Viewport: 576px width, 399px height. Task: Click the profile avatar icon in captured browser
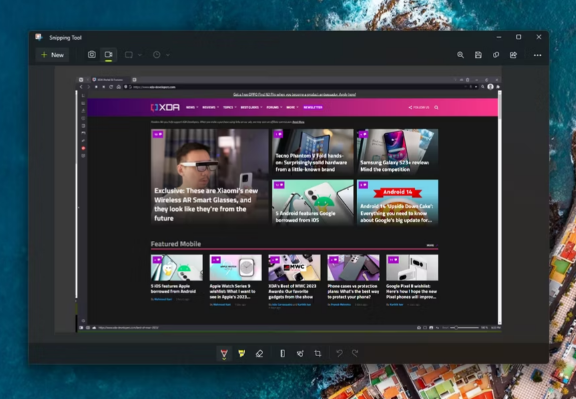[x=490, y=87]
